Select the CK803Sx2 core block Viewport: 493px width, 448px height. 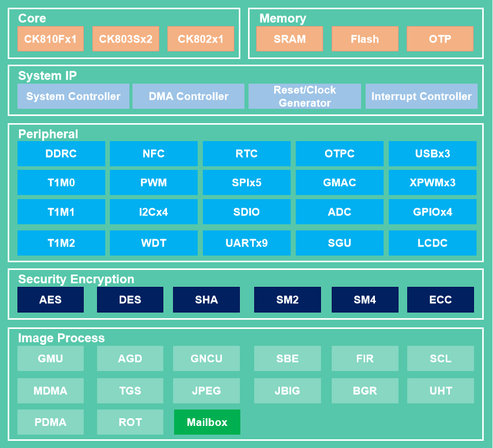coord(125,39)
